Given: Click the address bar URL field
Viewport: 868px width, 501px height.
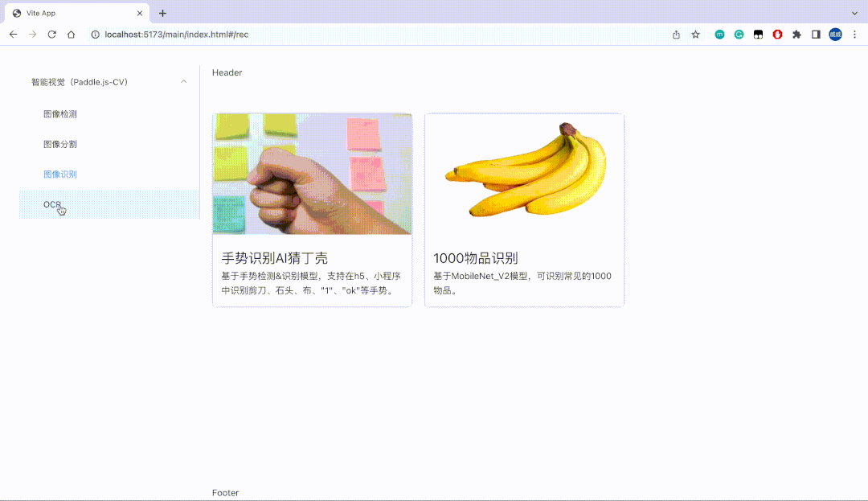Looking at the screenshot, I should pos(321,35).
